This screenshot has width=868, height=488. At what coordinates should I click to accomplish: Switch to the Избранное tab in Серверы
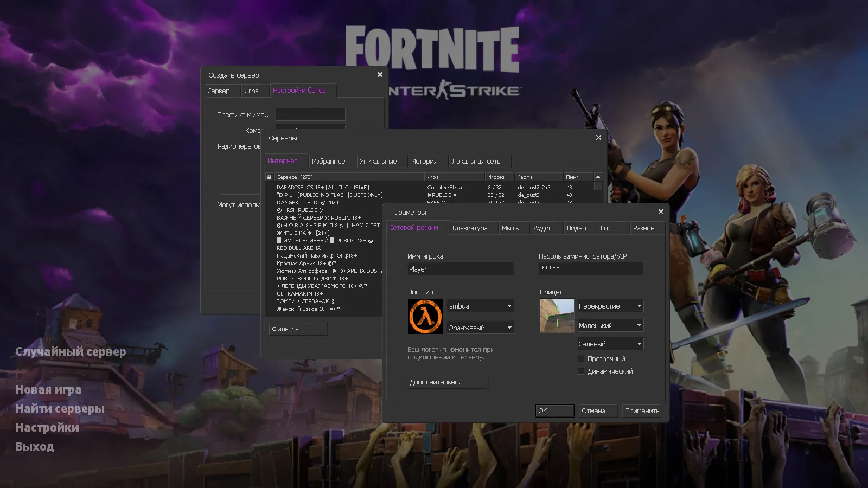(x=332, y=161)
